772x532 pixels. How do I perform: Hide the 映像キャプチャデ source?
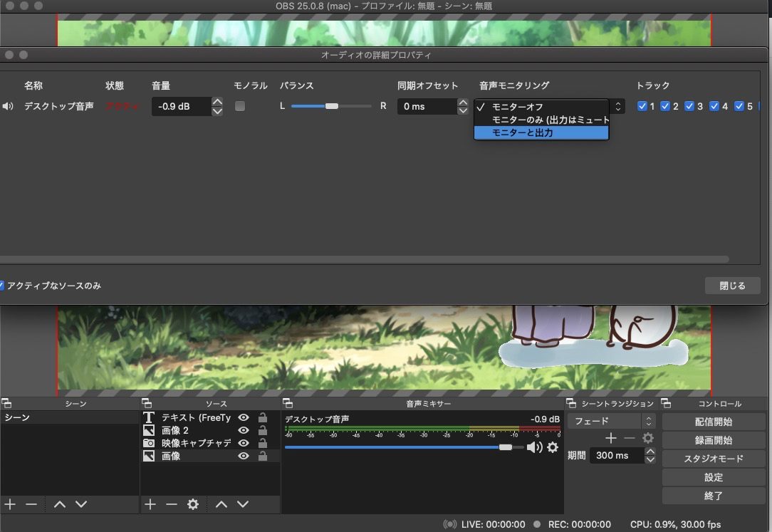point(244,443)
